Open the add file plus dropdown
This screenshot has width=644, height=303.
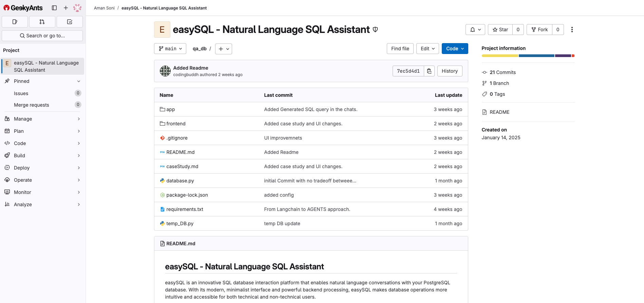tap(224, 49)
